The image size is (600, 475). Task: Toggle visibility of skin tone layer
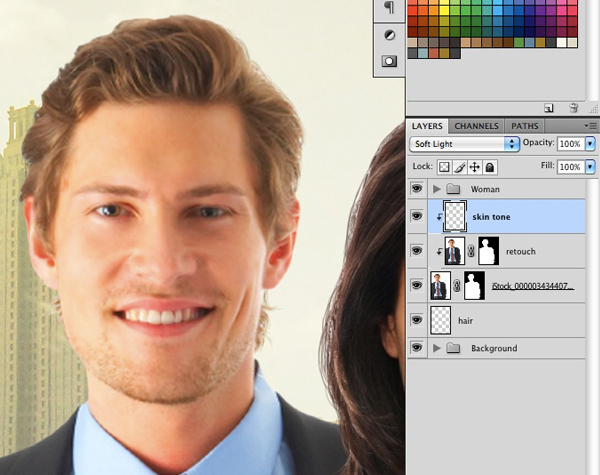click(x=417, y=216)
